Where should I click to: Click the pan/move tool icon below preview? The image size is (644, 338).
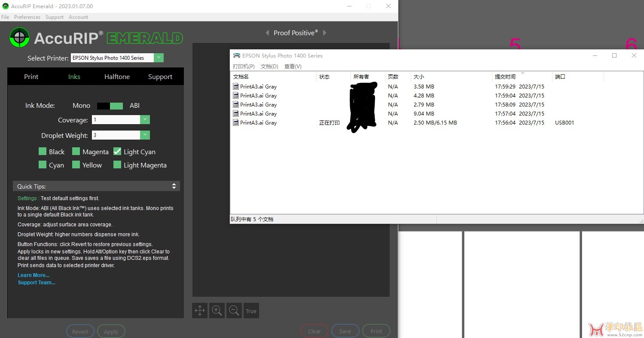coord(200,311)
